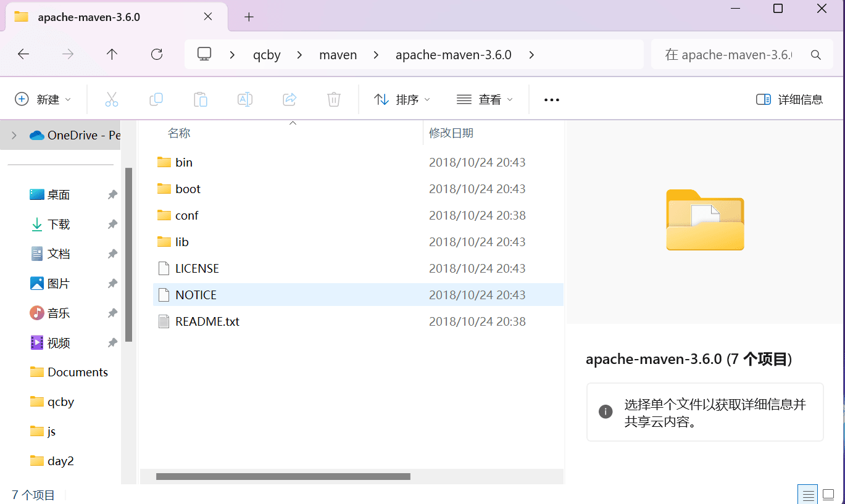Screen dimensions: 845x504
Task: Close the apache-maven-3.6.0 tab
Action: [208, 17]
